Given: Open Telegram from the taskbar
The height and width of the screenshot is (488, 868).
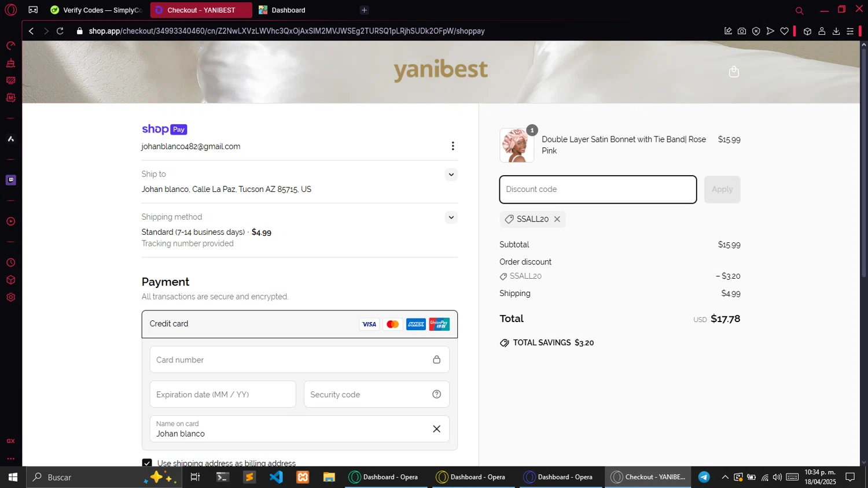Looking at the screenshot, I should pyautogui.click(x=704, y=477).
